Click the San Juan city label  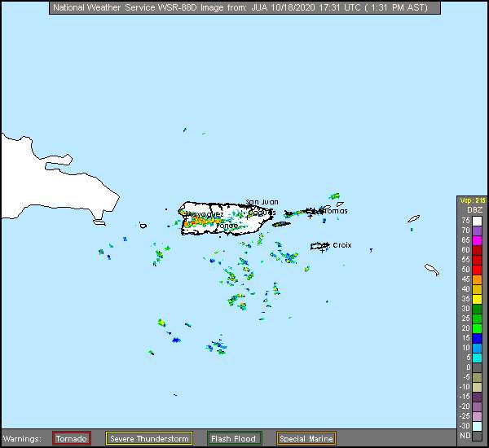(x=262, y=202)
